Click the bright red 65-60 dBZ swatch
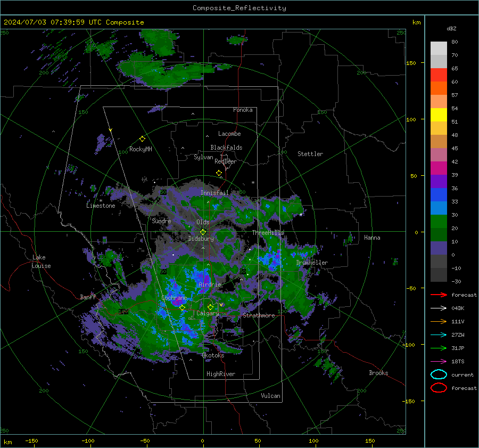The height and width of the screenshot is (448, 479). pos(439,75)
